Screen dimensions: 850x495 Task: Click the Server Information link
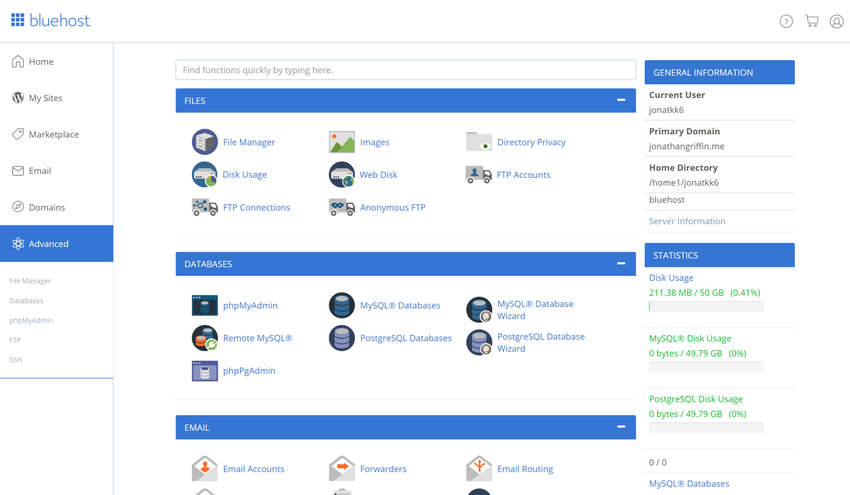687,221
